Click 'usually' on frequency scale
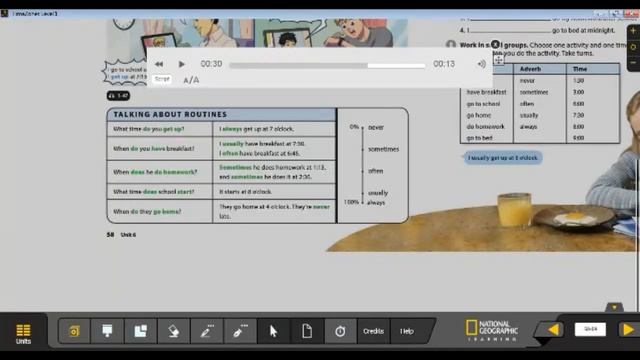 378,193
